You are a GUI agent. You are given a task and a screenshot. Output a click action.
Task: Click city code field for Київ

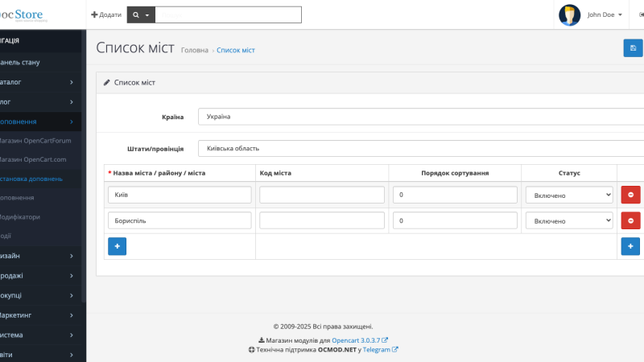[x=322, y=195]
